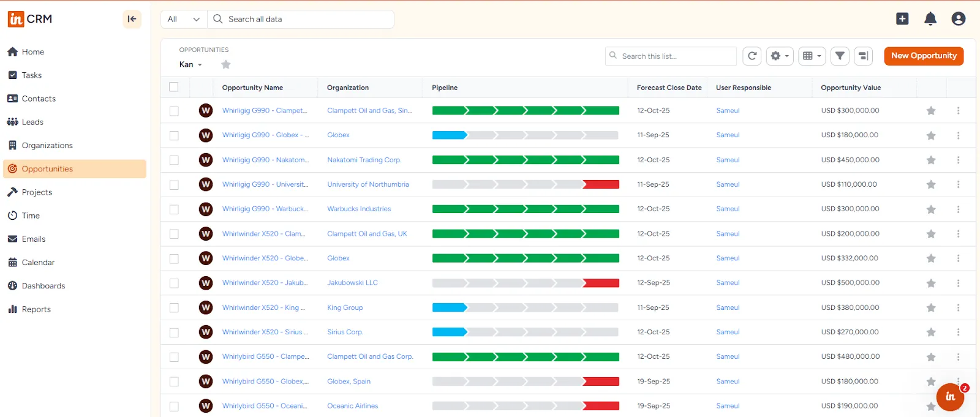Collapse the sidebar with the arrow icon

tap(132, 19)
